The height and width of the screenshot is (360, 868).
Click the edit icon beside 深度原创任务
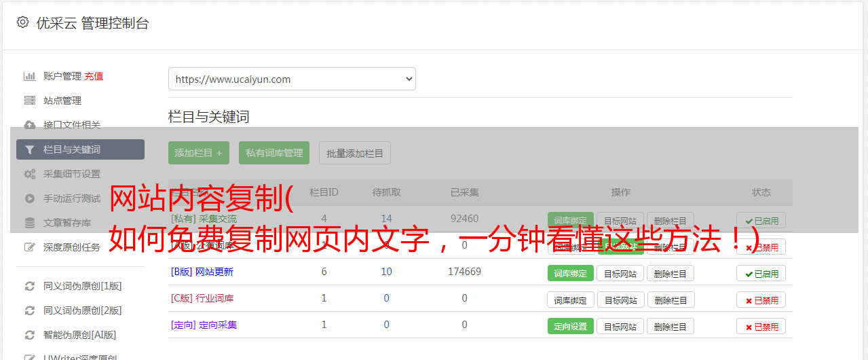pos(30,247)
